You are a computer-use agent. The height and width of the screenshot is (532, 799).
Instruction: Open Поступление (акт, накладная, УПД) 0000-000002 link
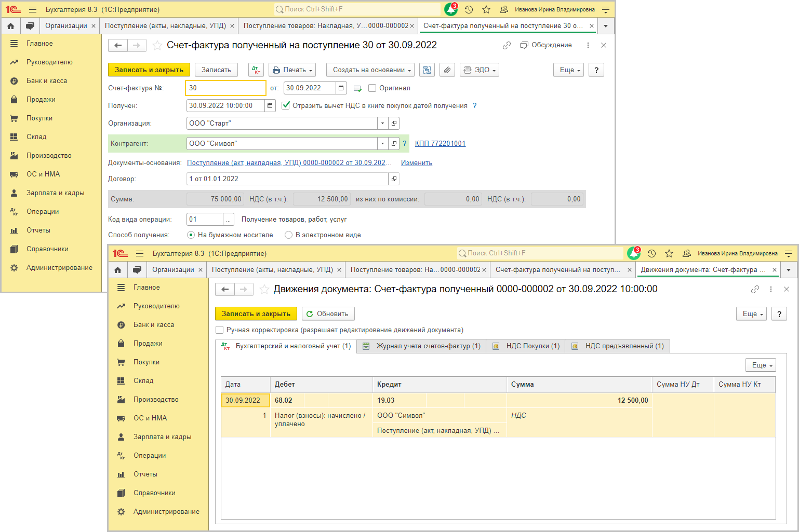tap(289, 163)
